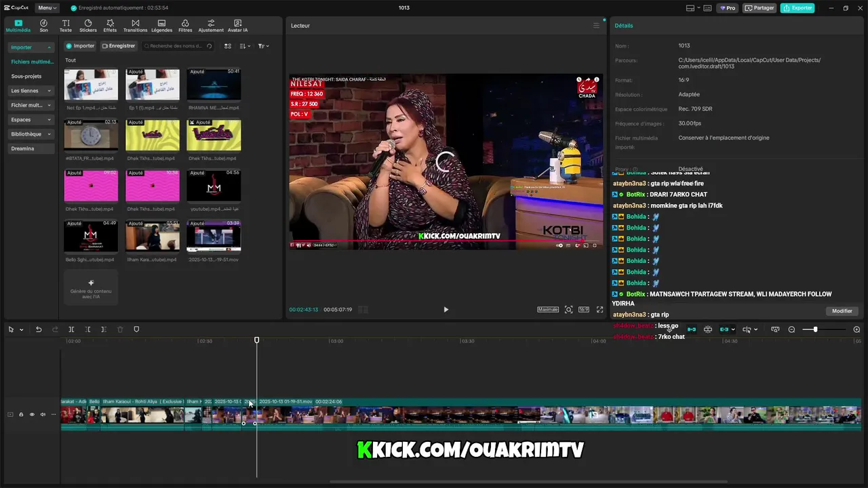Enter fullscreen preview mode

point(599,310)
